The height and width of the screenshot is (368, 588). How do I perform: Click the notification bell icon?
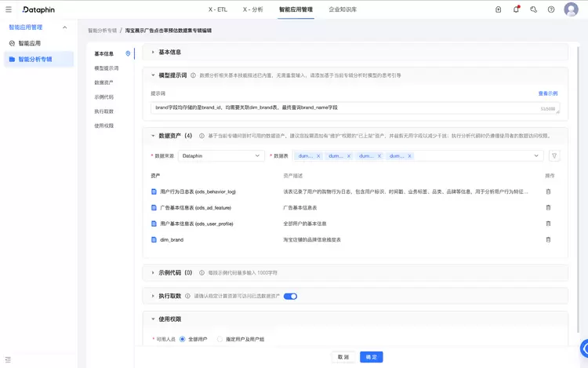point(516,9)
